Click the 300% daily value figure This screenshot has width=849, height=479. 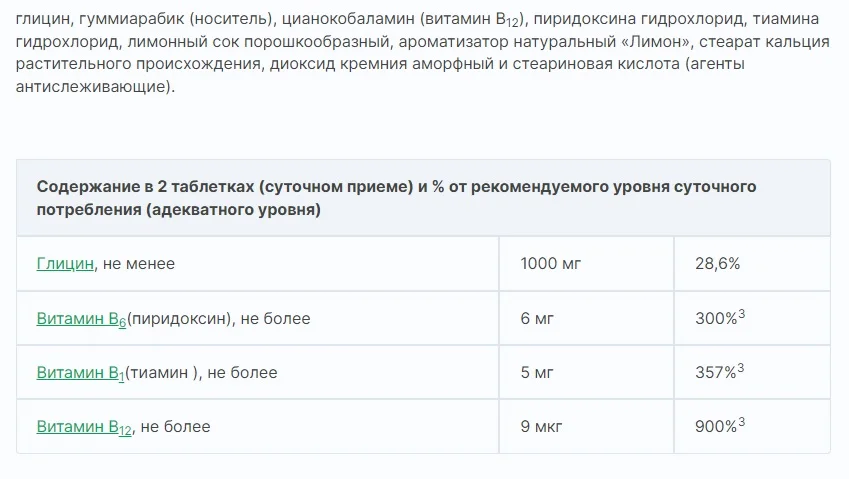pyautogui.click(x=715, y=319)
